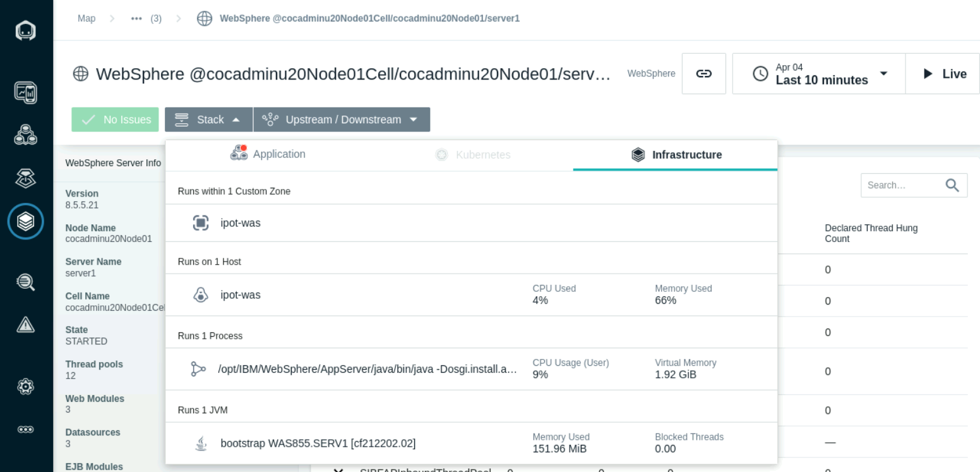Viewport: 980px width, 472px height.
Task: Click the WebSphere type label
Action: tap(651, 74)
